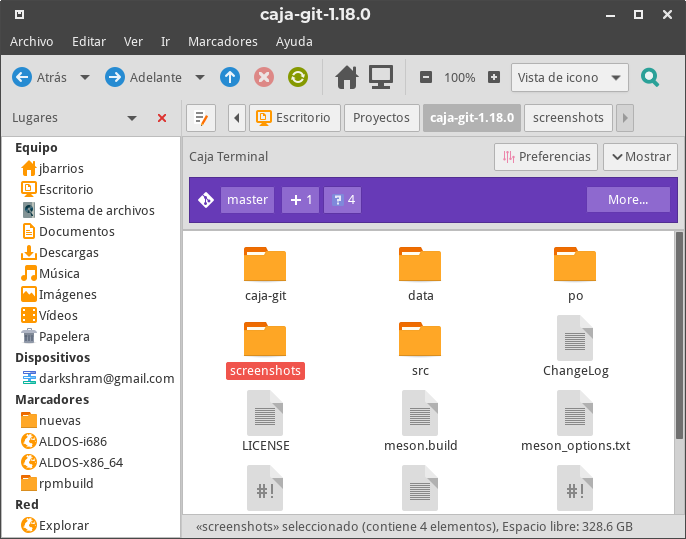Open the Marcadores menu

tap(223, 42)
